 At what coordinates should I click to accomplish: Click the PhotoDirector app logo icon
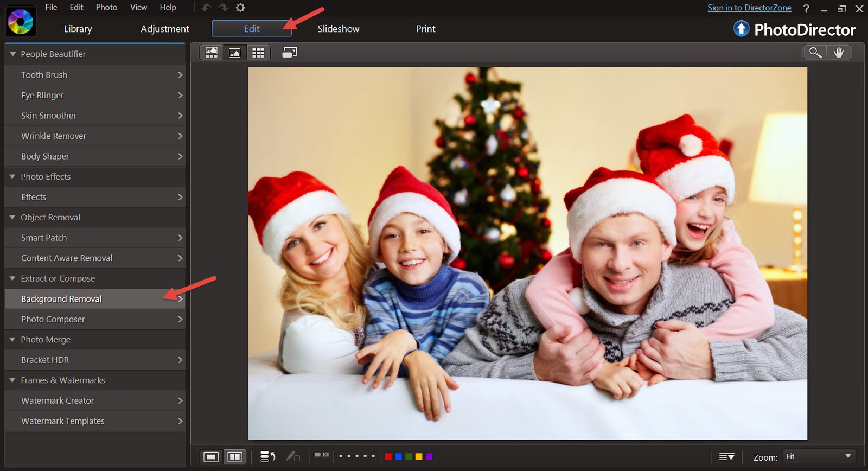pyautogui.click(x=20, y=21)
